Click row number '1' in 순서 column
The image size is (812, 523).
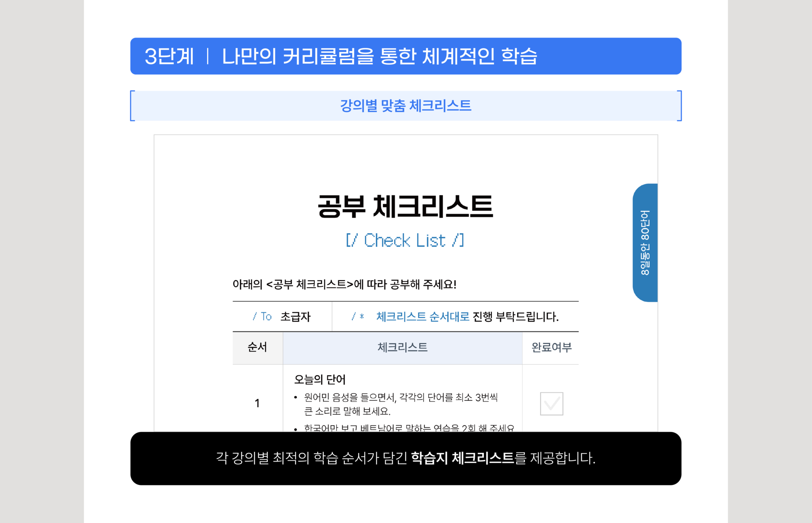pos(257,403)
